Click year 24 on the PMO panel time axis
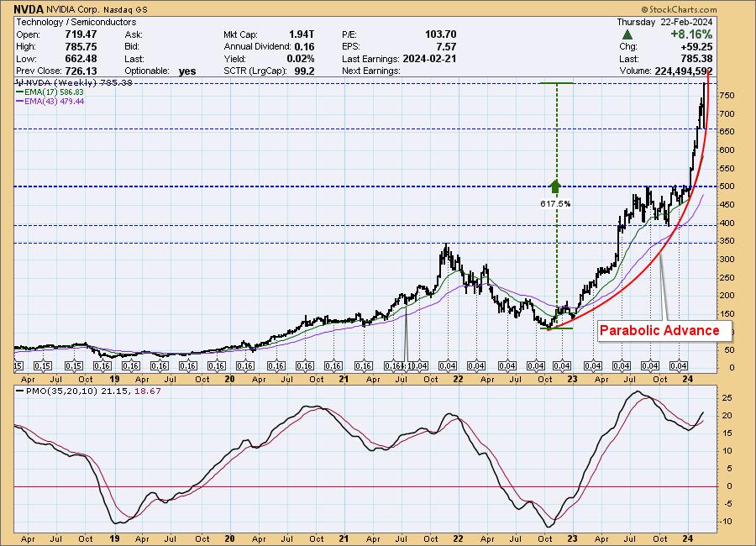756x546 pixels. pyautogui.click(x=687, y=538)
